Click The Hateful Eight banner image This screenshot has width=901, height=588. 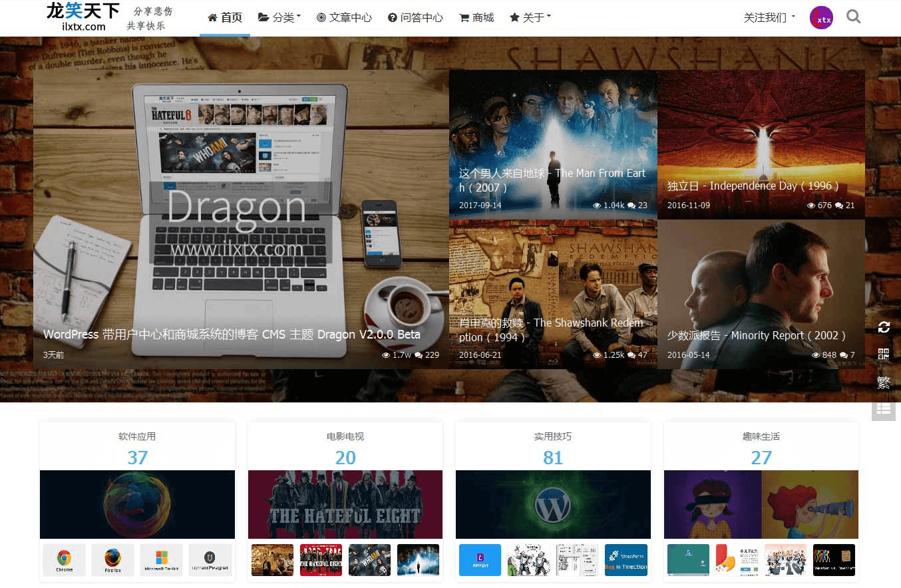click(x=345, y=504)
